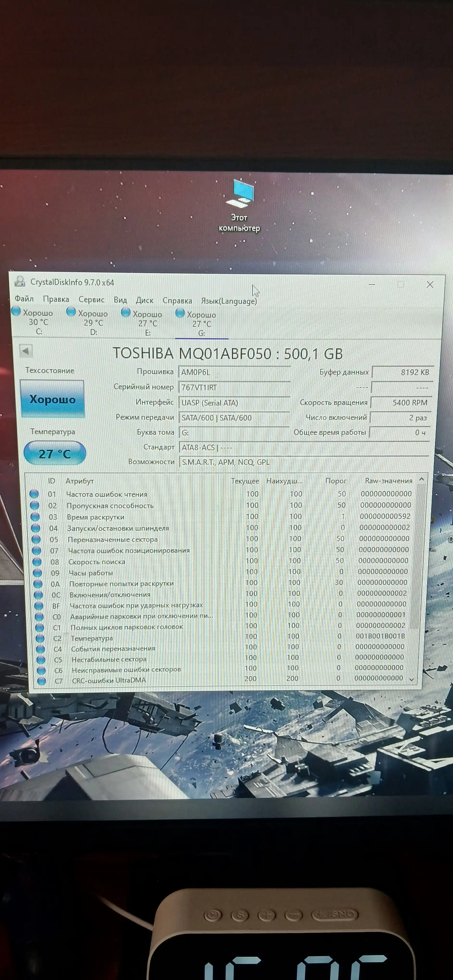Click the Буфер данных 8192 KB field
The height and width of the screenshot is (980, 453).
coord(402,372)
